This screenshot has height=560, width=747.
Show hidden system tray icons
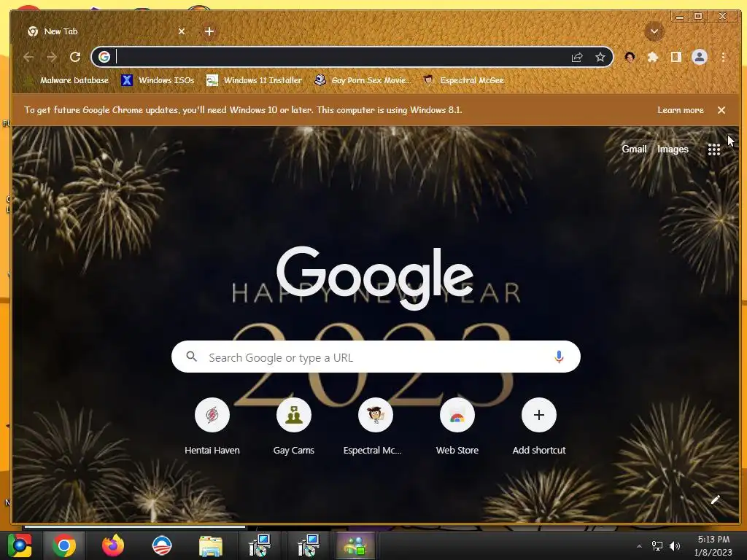click(639, 546)
